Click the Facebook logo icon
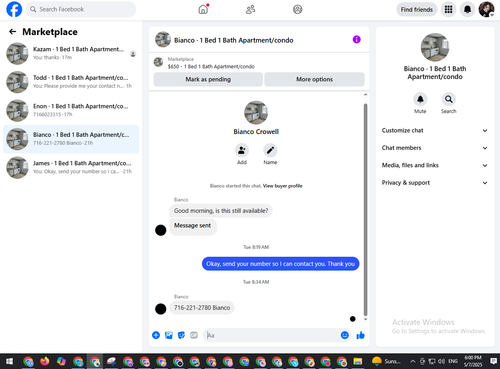Screen dimensions: 500x369 tap(14, 9)
